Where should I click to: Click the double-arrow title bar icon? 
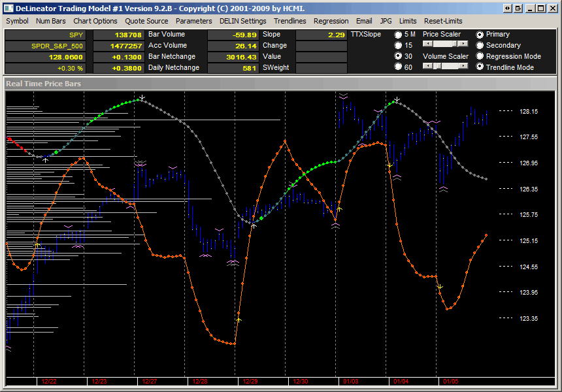507,8
